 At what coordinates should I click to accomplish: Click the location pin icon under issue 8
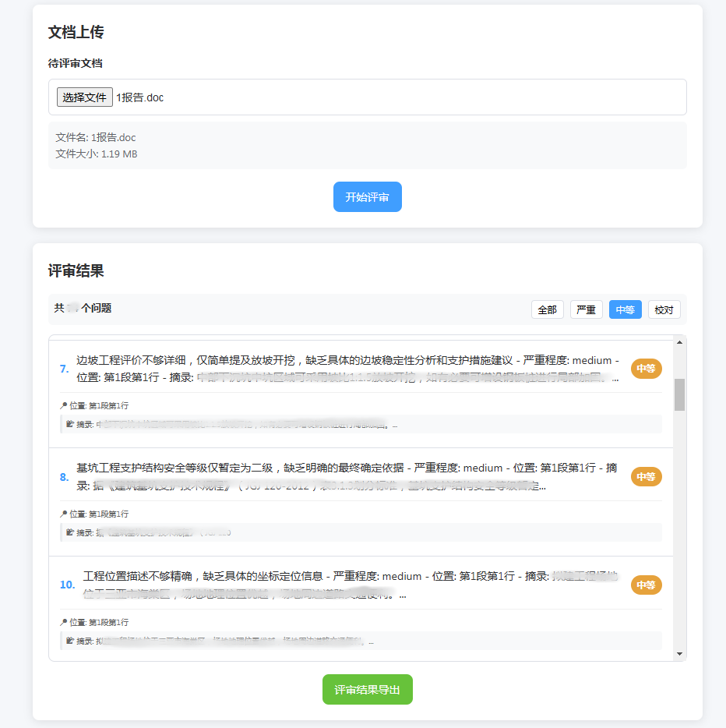[64, 514]
